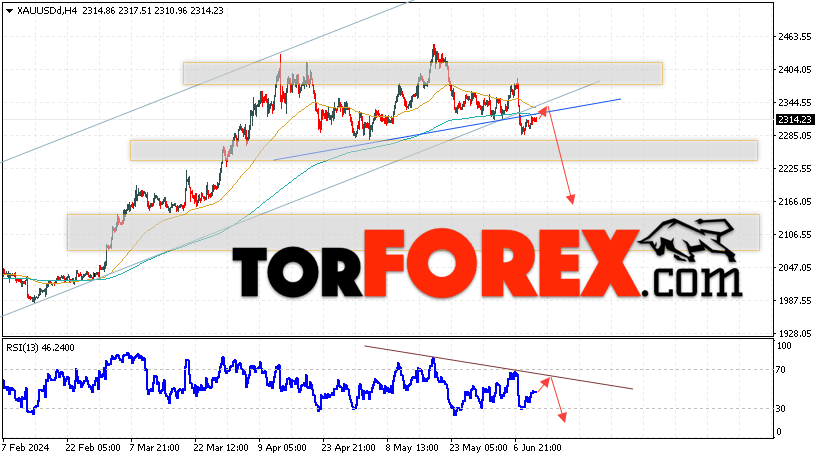Click price axis label 2463.55

click(794, 37)
